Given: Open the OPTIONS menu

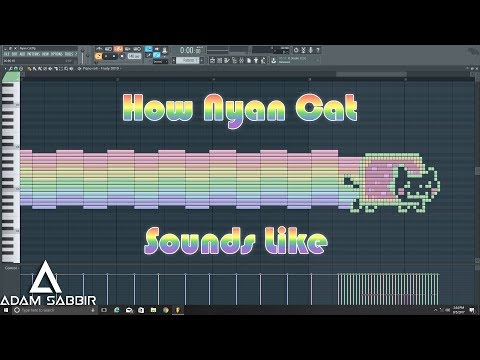Looking at the screenshot, I should pyautogui.click(x=57, y=54).
